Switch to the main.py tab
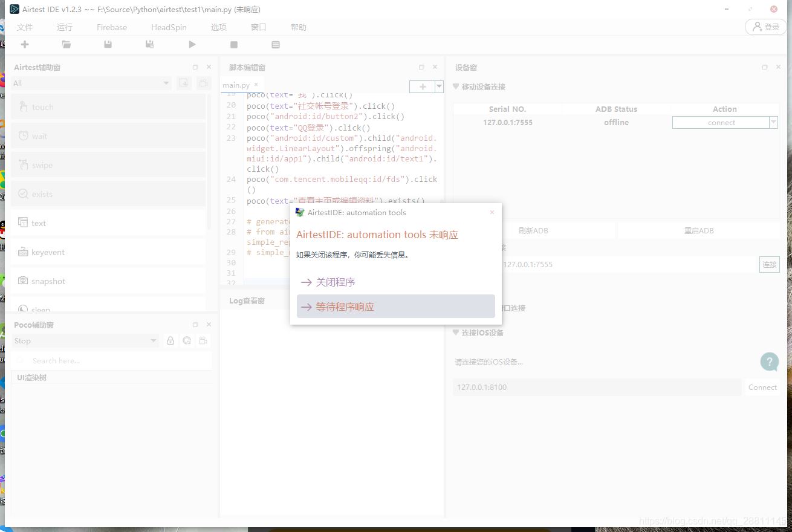792x532 pixels. pos(236,85)
